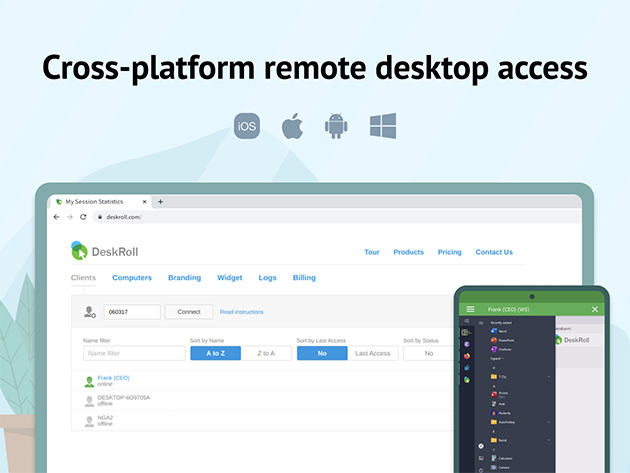This screenshot has width=630, height=473.
Task: Expand the AutoHotkey folder in the Start menu
Action: (x=549, y=422)
